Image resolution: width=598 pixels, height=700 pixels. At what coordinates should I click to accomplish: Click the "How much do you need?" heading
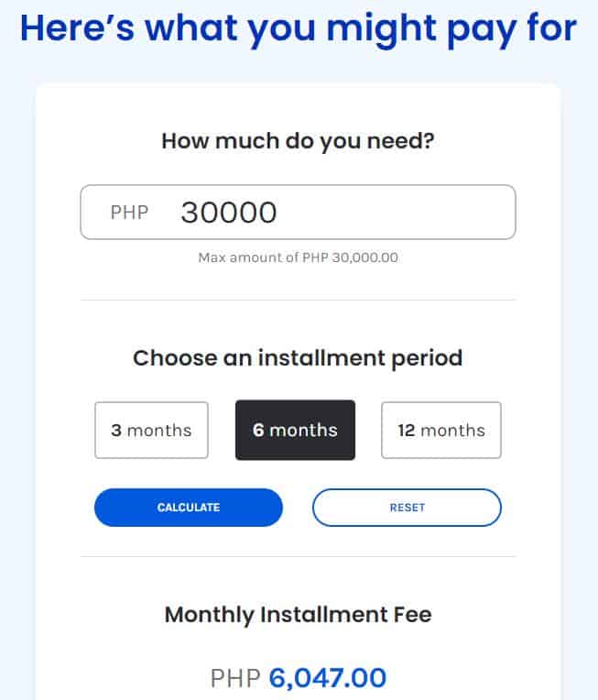tap(298, 141)
